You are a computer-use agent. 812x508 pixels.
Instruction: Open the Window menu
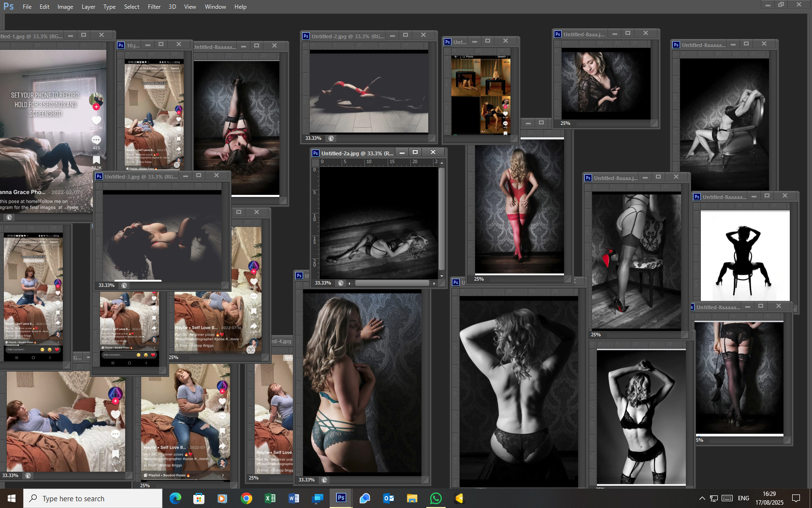pos(215,7)
